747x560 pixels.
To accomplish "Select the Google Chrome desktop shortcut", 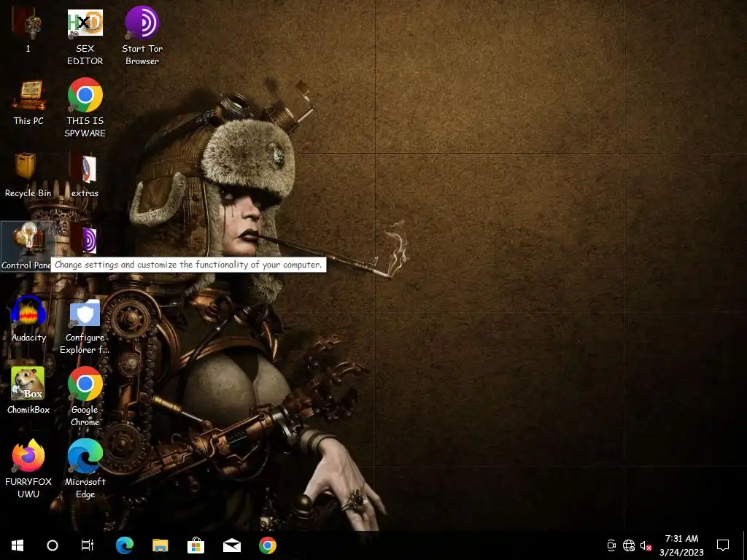I will pyautogui.click(x=85, y=396).
